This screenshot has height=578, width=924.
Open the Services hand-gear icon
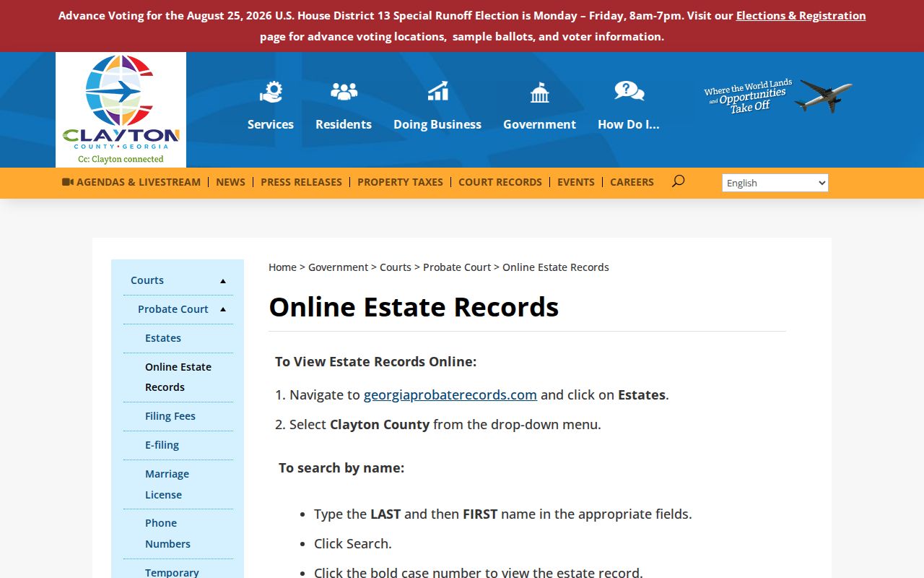point(271,92)
